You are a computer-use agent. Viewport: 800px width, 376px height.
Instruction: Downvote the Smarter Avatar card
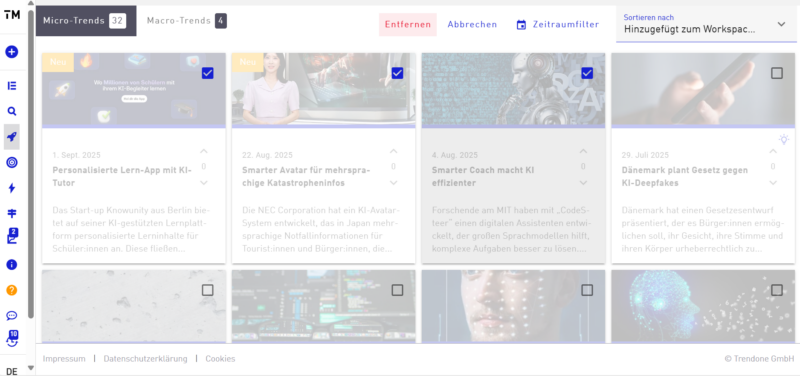393,183
